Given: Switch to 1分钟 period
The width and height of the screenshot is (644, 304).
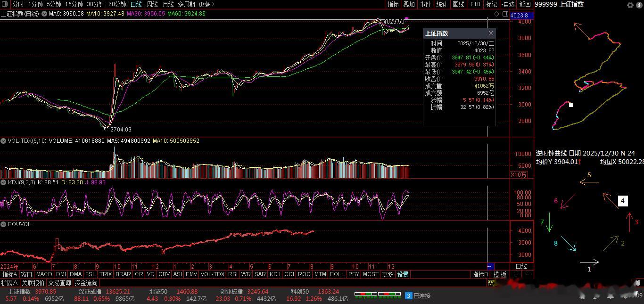Looking at the screenshot, I should pos(35,4).
